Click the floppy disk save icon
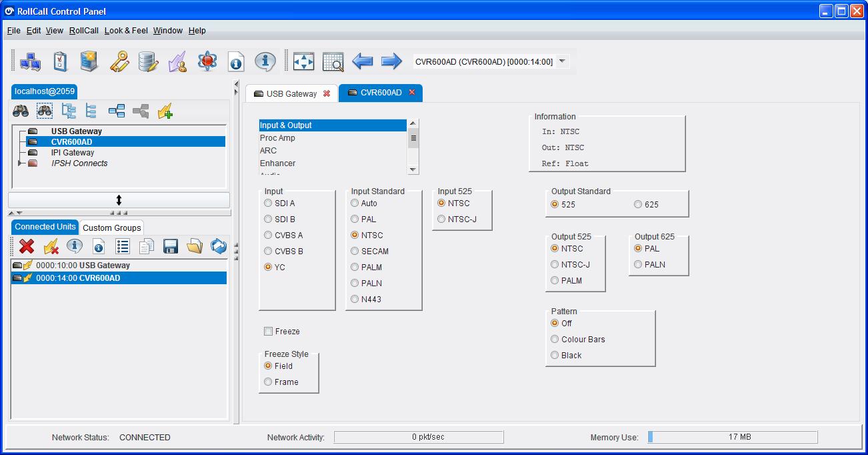 [x=171, y=246]
